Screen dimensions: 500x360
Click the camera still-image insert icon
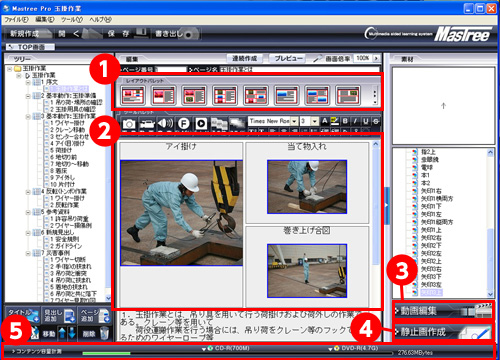point(129,124)
